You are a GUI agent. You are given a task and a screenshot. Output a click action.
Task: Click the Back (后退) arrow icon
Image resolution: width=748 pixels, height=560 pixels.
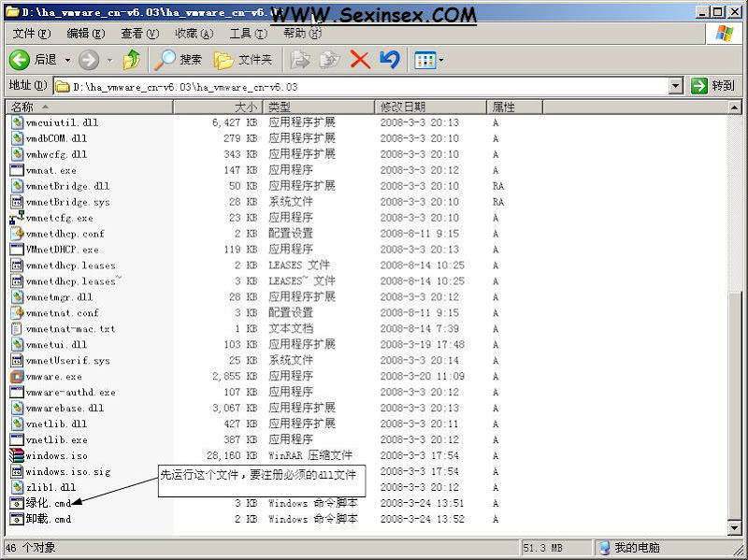tap(20, 60)
